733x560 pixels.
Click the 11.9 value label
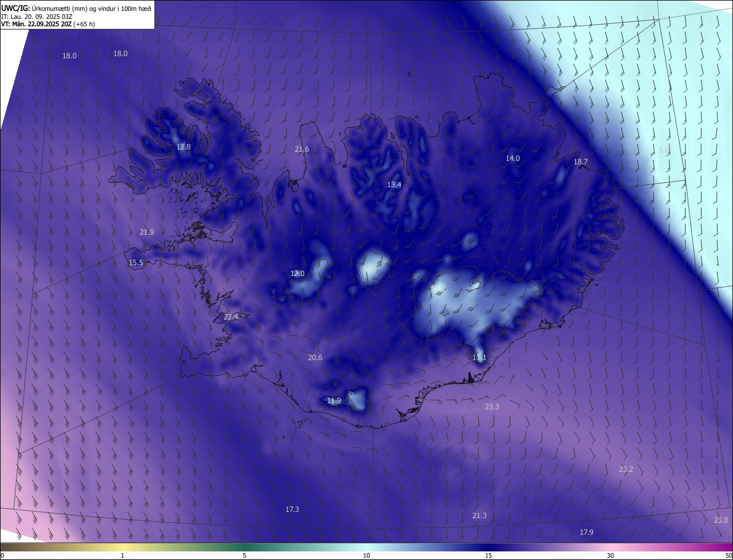(x=334, y=401)
